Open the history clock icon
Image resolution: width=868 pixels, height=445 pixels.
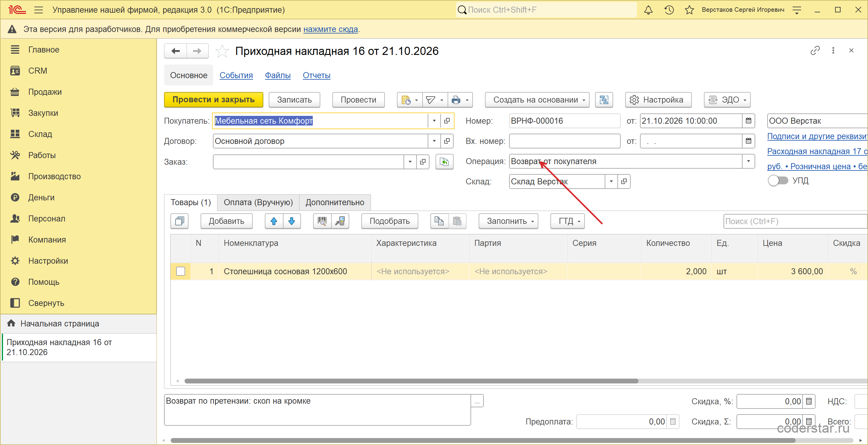669,10
